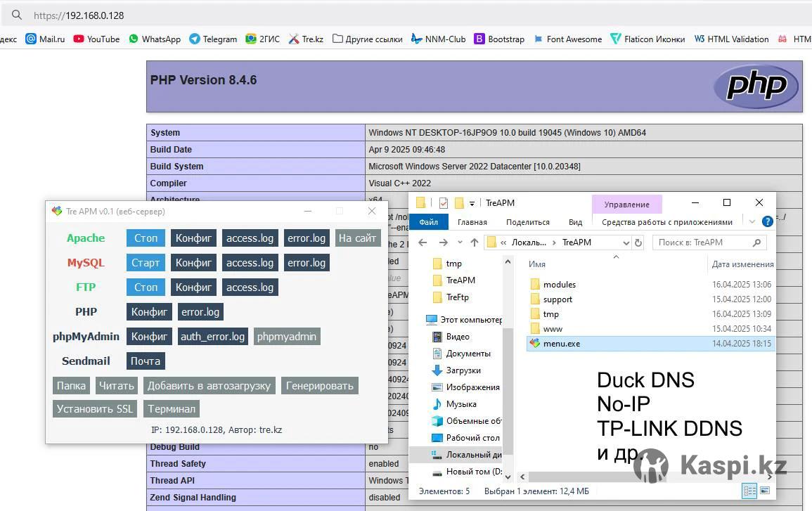Open the MySQL error.log
The image size is (812, 511).
click(307, 262)
